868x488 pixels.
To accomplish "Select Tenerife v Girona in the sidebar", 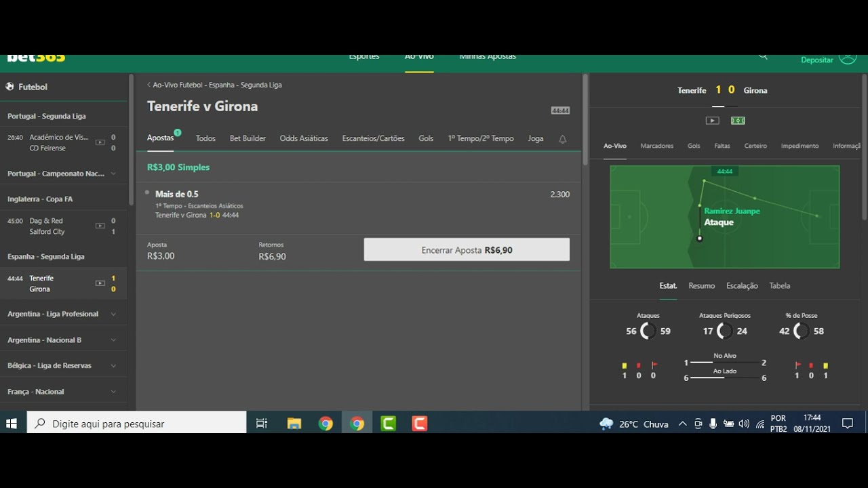I will pos(63,283).
